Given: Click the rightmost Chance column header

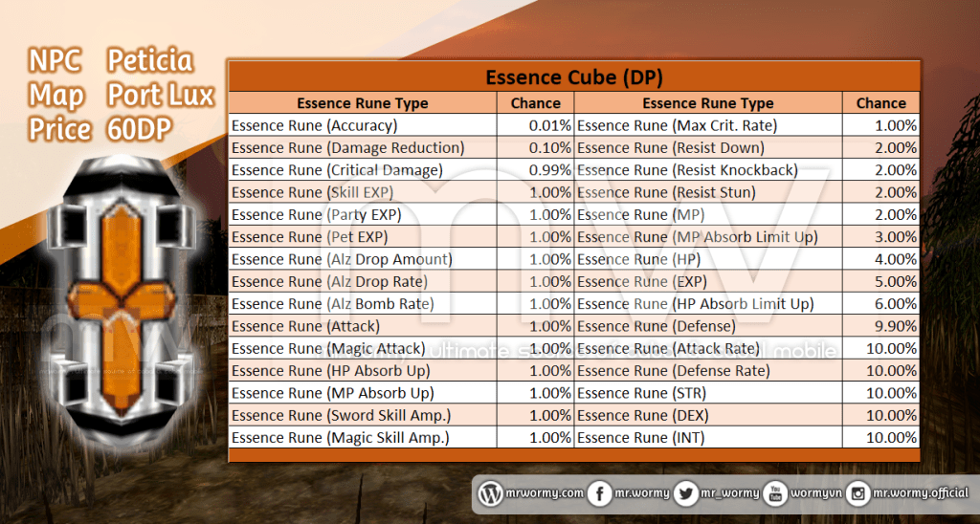Looking at the screenshot, I should pyautogui.click(x=880, y=103).
